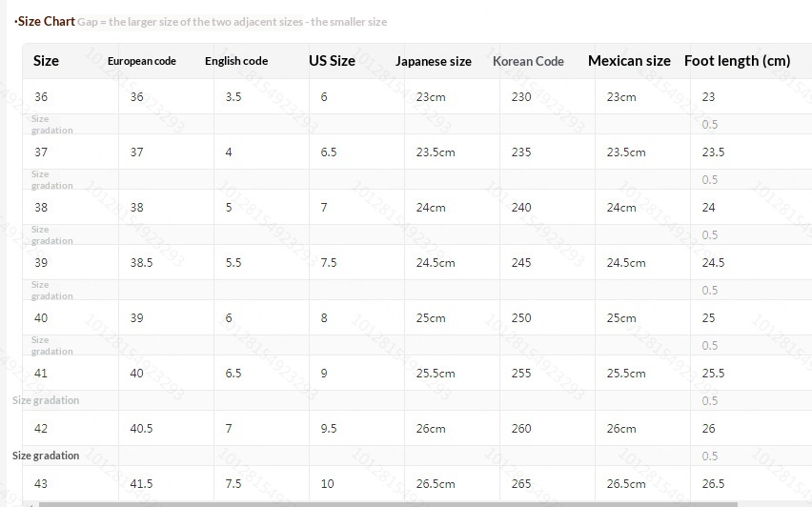Click the "English code" column header

pos(235,61)
